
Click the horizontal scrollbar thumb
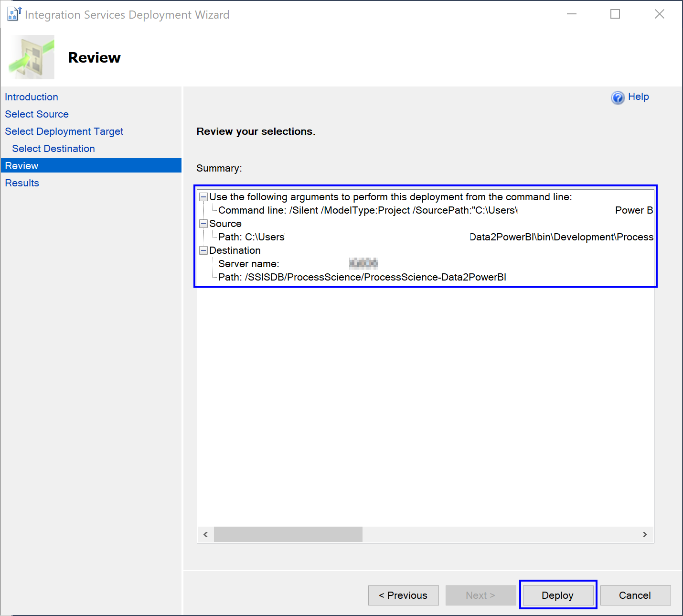click(288, 534)
